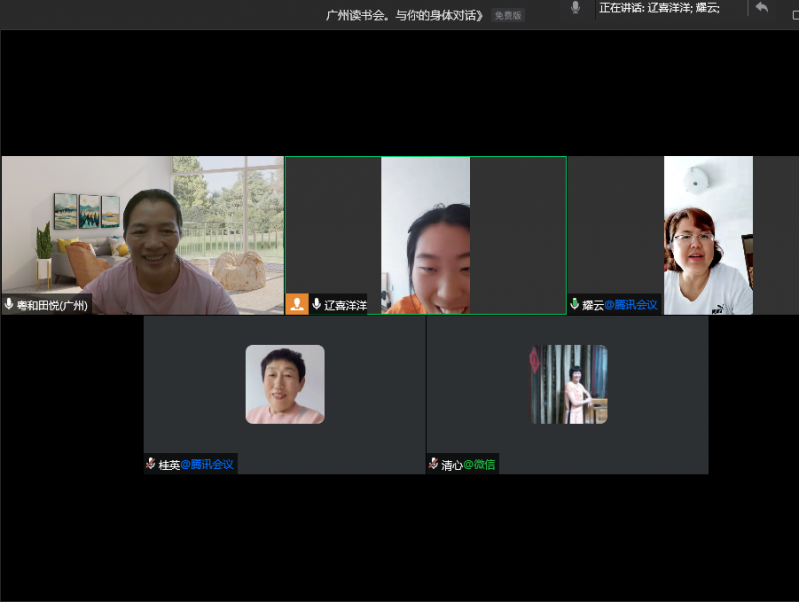The height and width of the screenshot is (602, 799).
Task: Click the 耀云@腾讯会议 name label
Action: point(620,305)
